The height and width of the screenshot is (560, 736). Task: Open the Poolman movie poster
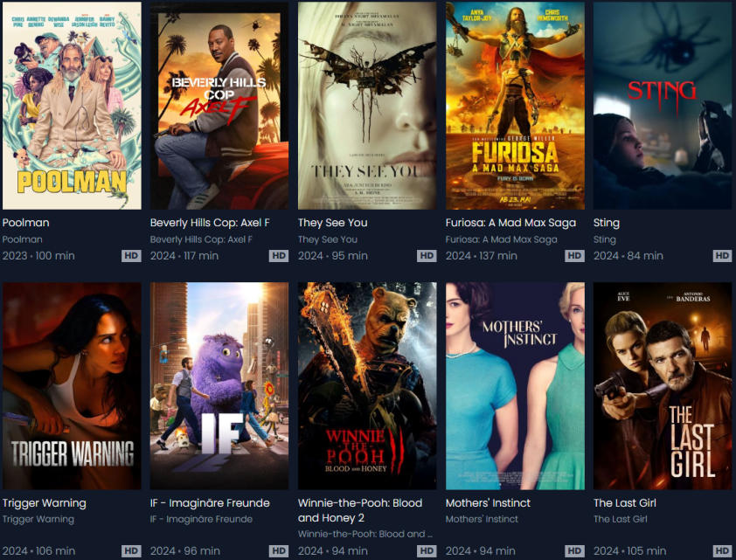coord(72,106)
